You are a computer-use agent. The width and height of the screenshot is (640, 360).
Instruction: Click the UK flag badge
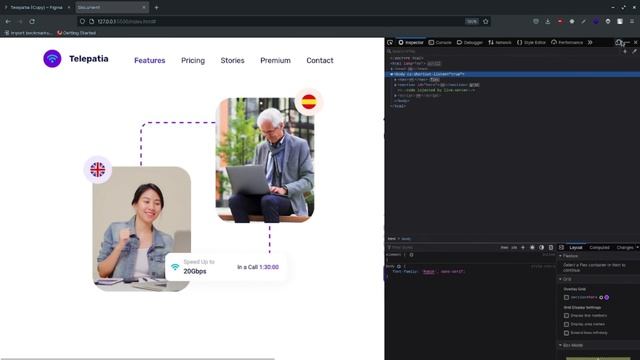tap(98, 169)
